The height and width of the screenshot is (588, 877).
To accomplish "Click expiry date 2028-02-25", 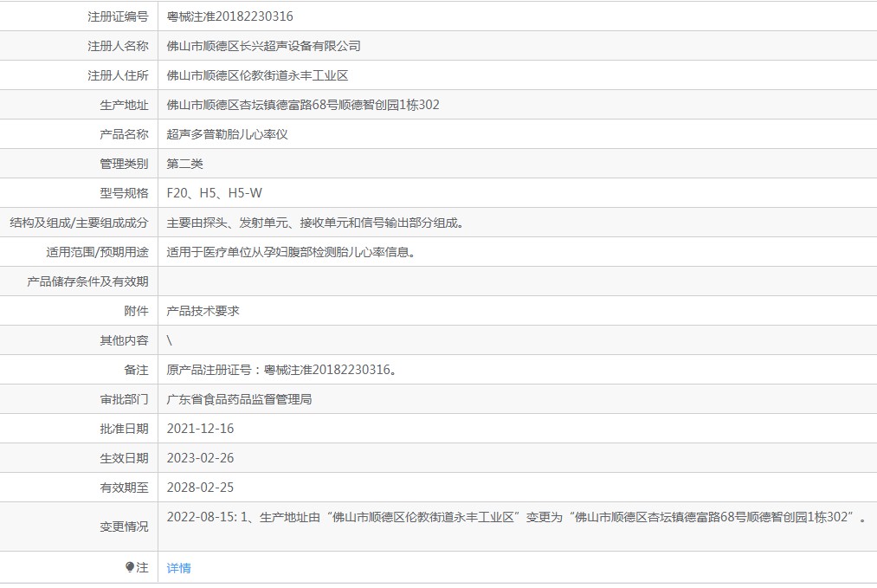I will pyautogui.click(x=200, y=488).
